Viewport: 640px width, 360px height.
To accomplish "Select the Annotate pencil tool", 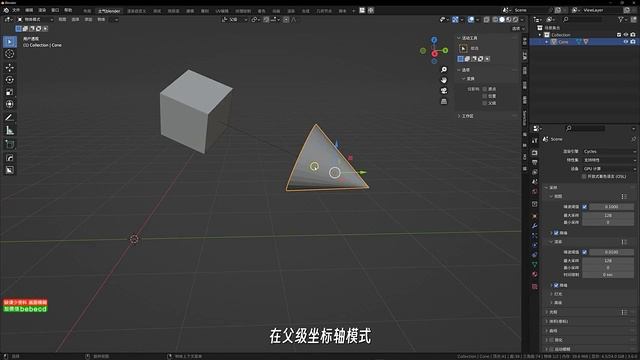I will coord(10,118).
